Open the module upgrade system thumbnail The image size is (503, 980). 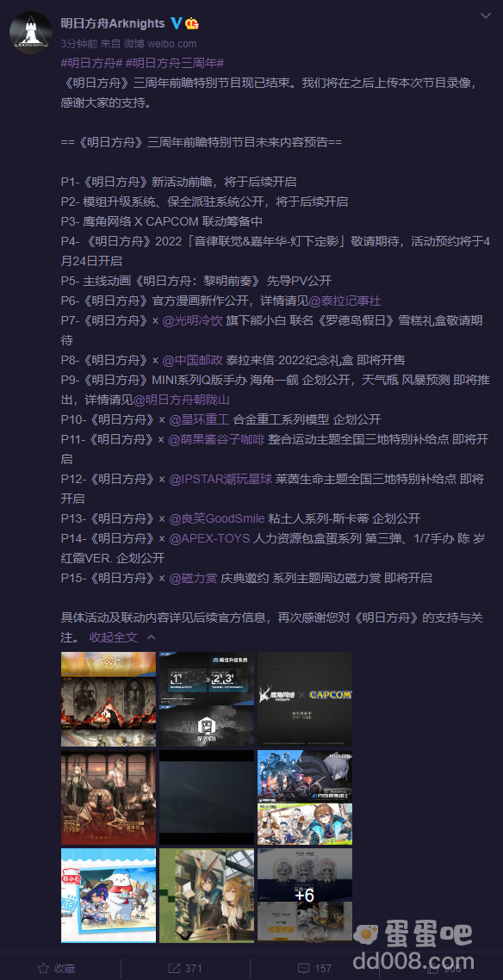pyautogui.click(x=207, y=699)
